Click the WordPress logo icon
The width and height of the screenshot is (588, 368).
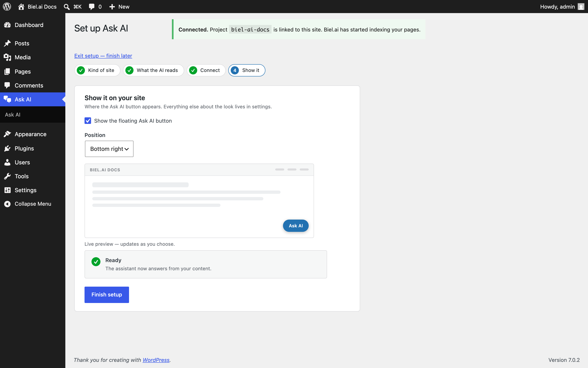pos(7,7)
